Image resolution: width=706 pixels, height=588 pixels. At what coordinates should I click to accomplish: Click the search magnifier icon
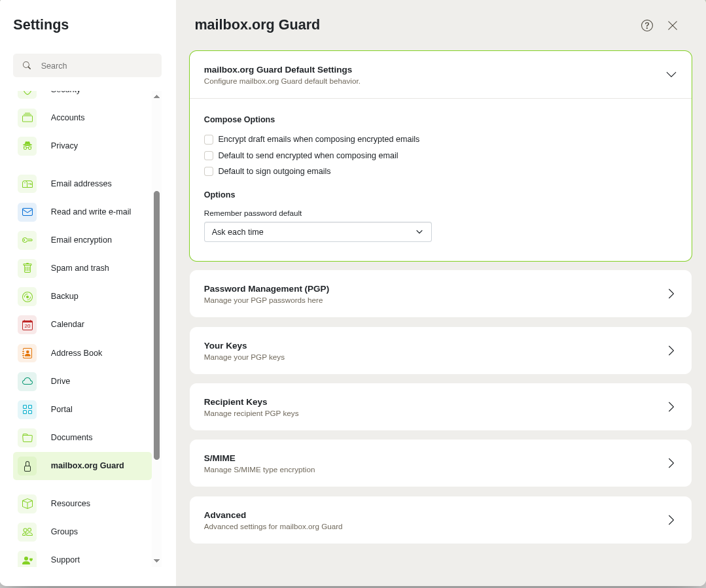click(x=27, y=66)
